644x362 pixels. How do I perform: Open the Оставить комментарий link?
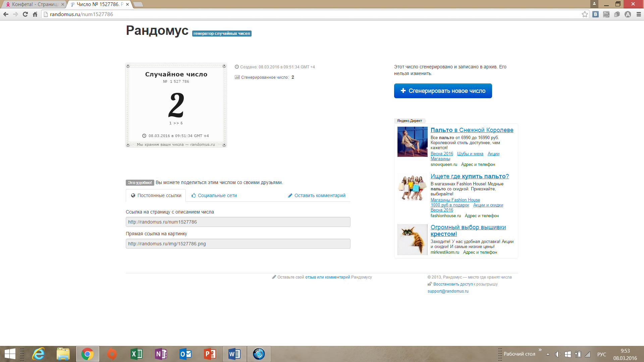[317, 195]
